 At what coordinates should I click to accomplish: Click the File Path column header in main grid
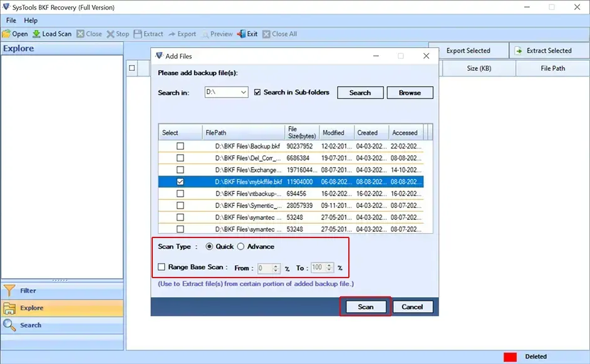[x=553, y=68]
